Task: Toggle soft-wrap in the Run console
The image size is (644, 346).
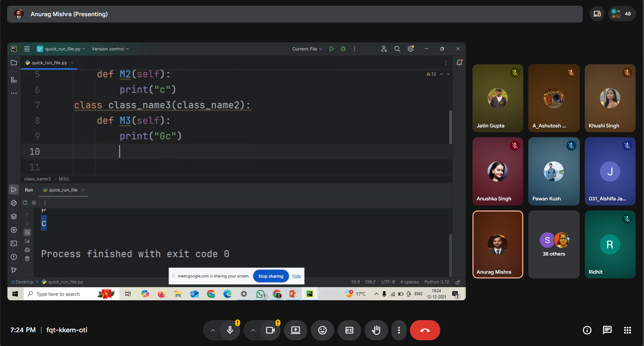Action: [27, 233]
